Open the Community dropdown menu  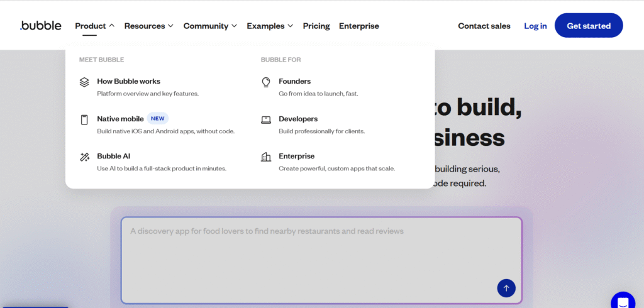(x=210, y=26)
